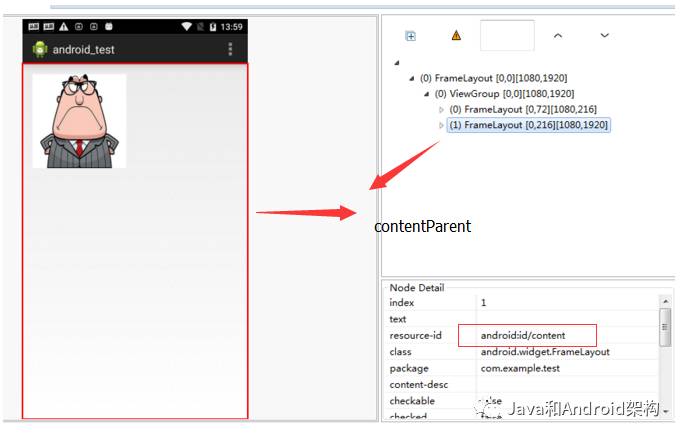The height and width of the screenshot is (438, 681).
Task: Click the android robot notification icon
Action: tap(109, 27)
